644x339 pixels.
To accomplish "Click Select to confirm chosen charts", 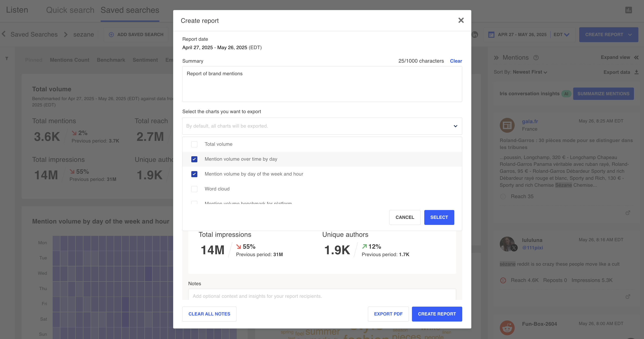I will (439, 217).
